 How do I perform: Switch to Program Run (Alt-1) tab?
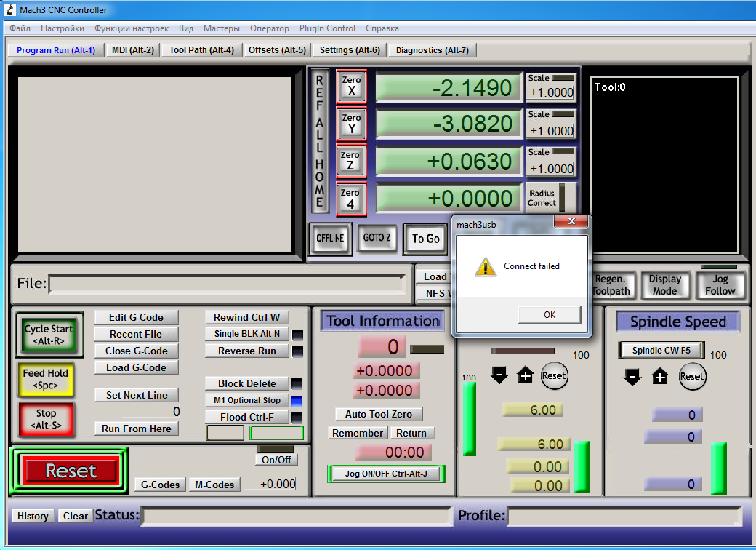[x=56, y=50]
